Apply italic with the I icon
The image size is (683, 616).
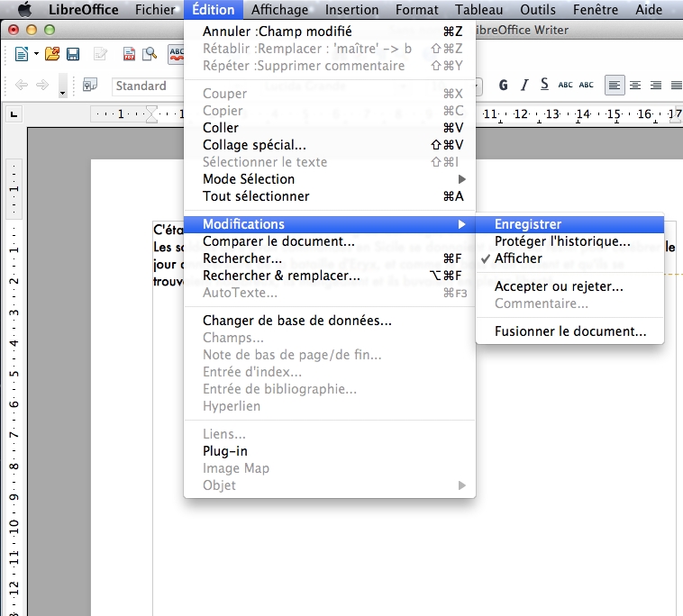pos(524,86)
